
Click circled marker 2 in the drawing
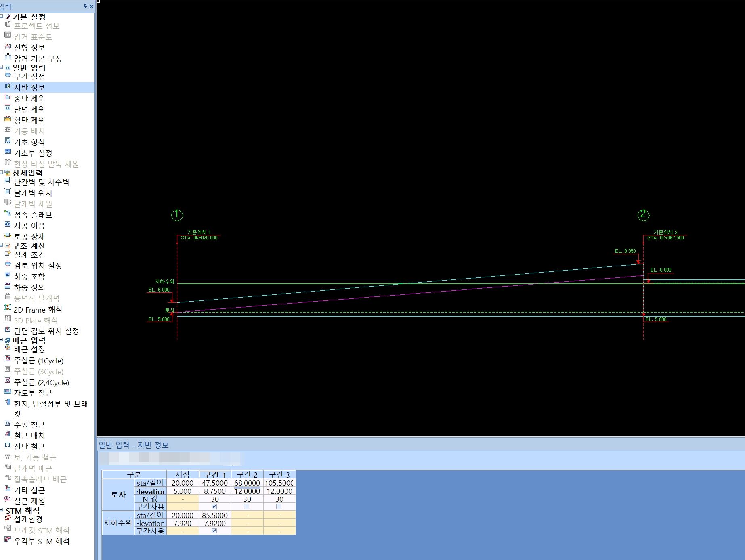(x=643, y=215)
